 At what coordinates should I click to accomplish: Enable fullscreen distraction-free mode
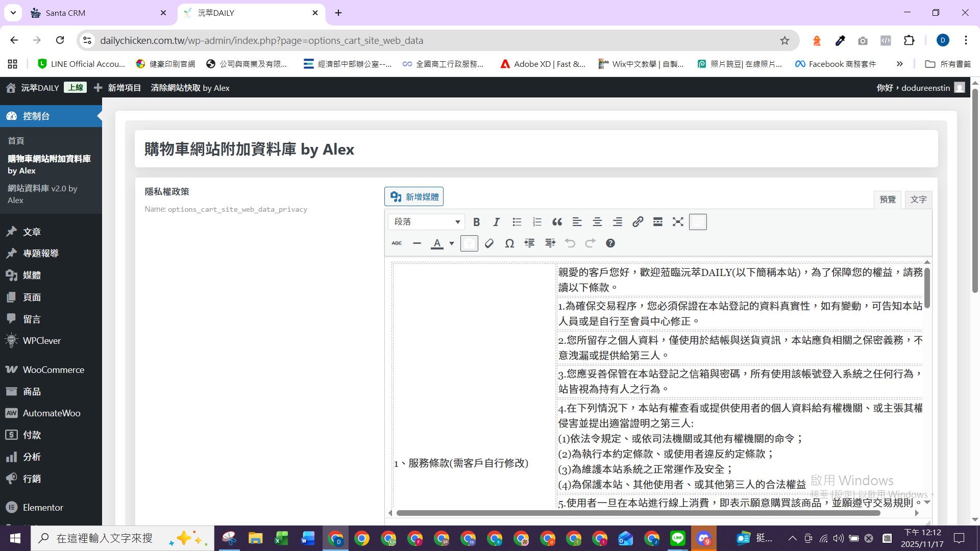tap(678, 222)
